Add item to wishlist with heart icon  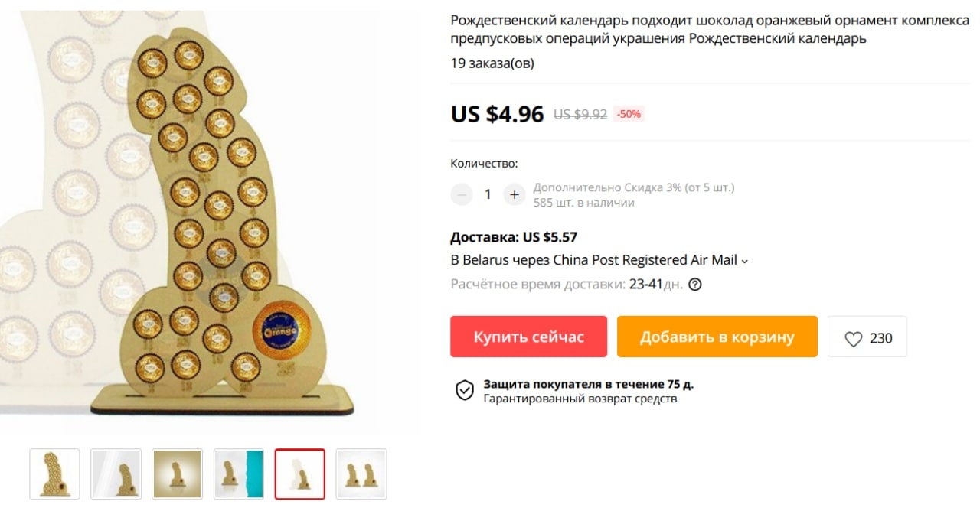[x=867, y=337]
